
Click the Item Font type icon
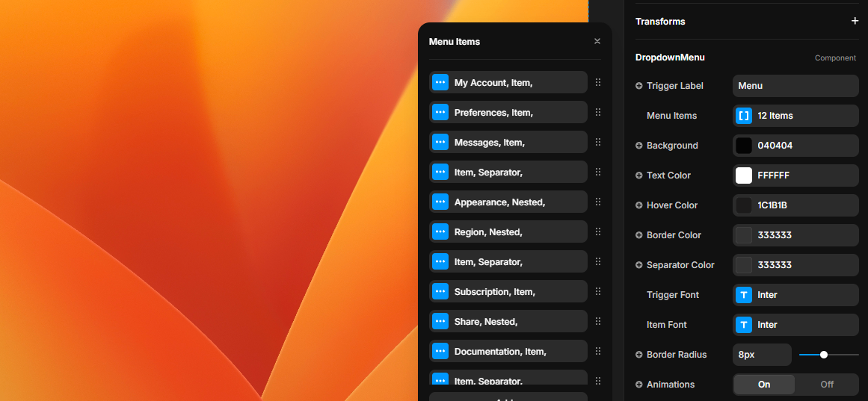[744, 325]
